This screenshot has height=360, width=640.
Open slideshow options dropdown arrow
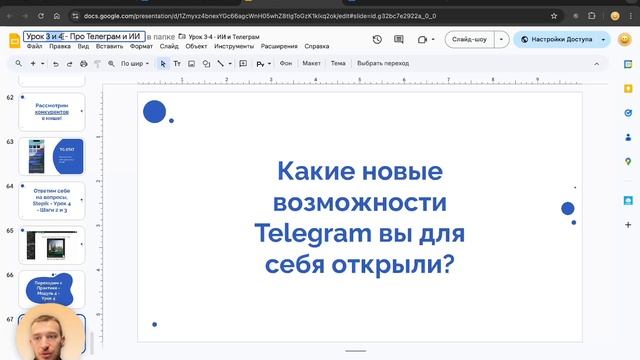pos(501,40)
